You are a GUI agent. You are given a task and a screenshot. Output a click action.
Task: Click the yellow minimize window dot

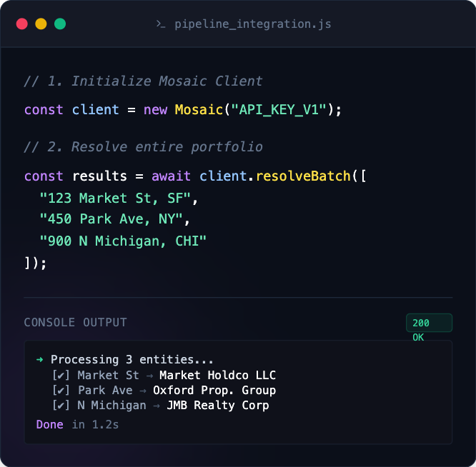[41, 24]
